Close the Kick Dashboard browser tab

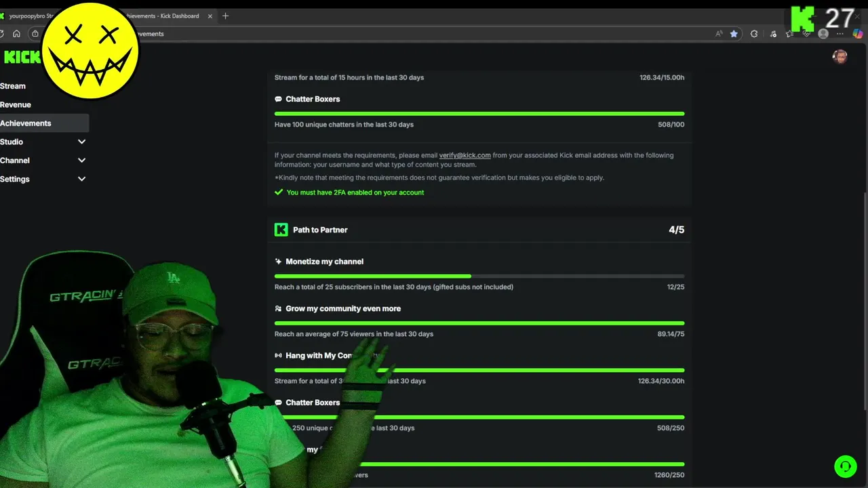click(x=210, y=16)
